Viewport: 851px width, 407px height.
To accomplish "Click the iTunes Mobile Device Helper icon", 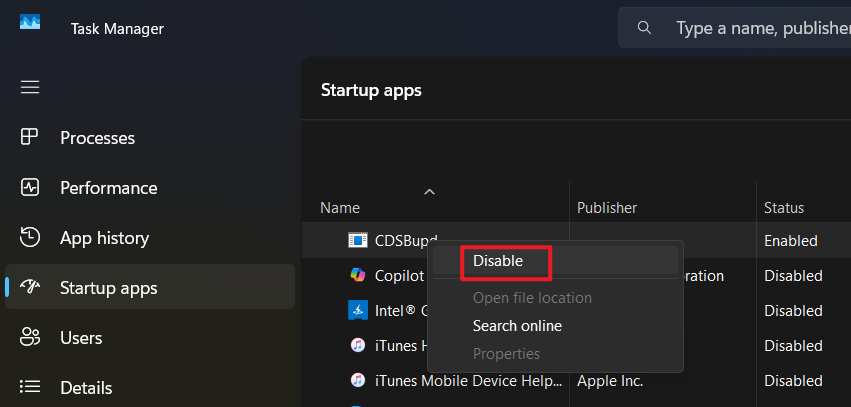I will 358,380.
